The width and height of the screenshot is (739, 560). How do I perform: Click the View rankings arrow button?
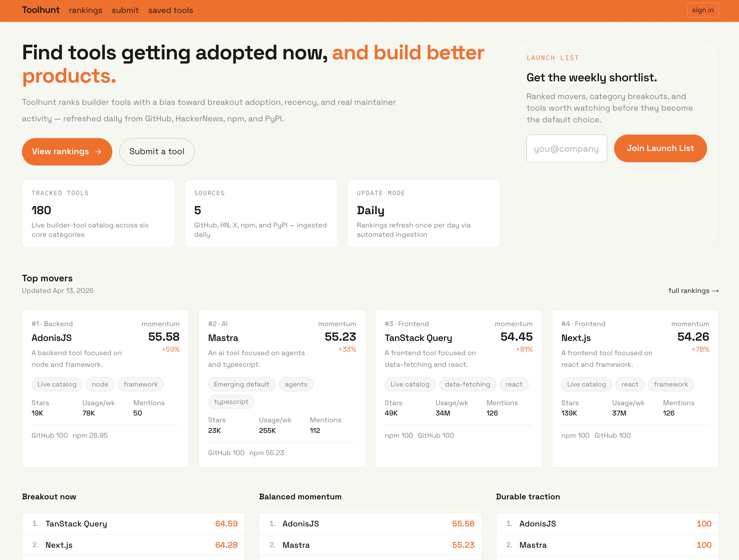67,152
